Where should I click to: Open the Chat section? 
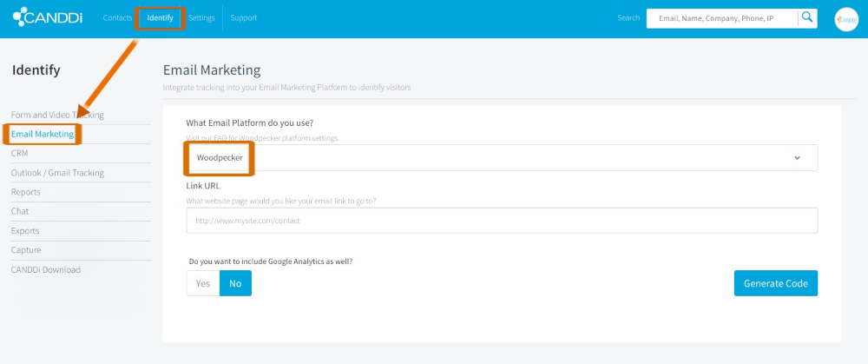[x=20, y=211]
